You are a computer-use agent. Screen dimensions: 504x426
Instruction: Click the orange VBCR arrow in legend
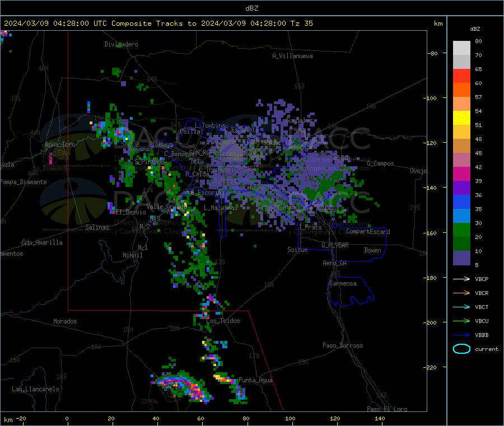pos(461,293)
